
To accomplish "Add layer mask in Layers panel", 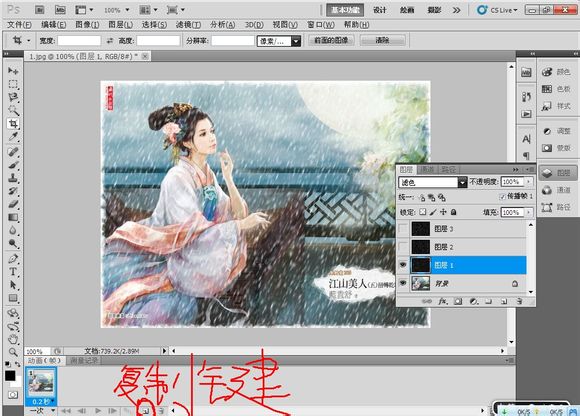I will pyautogui.click(x=458, y=301).
